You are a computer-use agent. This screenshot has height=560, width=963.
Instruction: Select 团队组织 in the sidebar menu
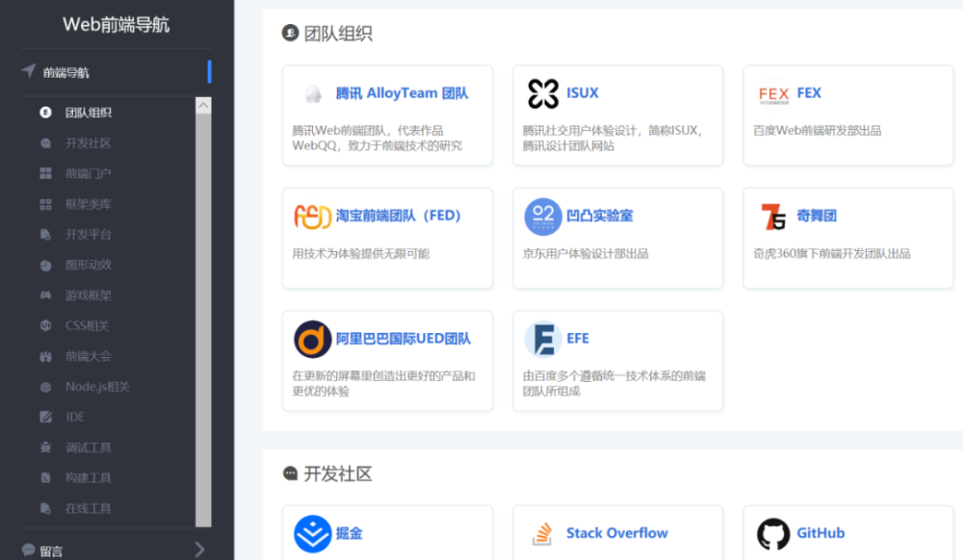click(x=89, y=113)
